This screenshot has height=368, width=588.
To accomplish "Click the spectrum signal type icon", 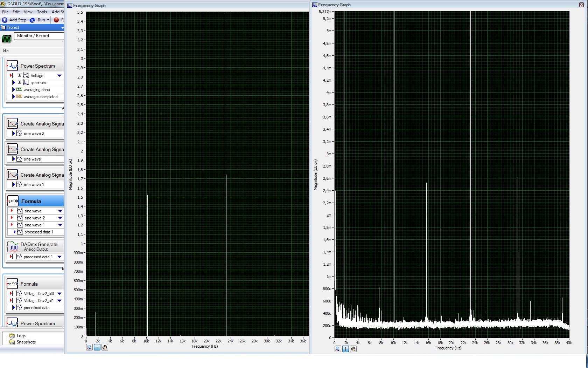I will point(26,83).
